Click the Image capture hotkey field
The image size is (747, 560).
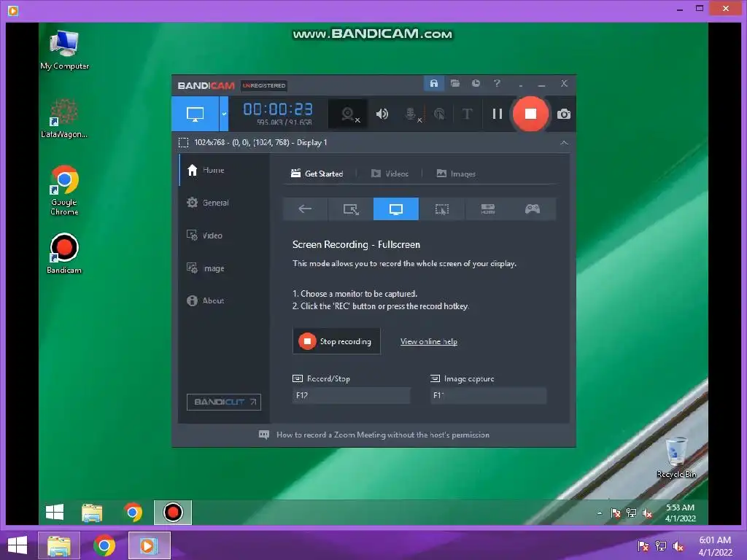tap(488, 395)
